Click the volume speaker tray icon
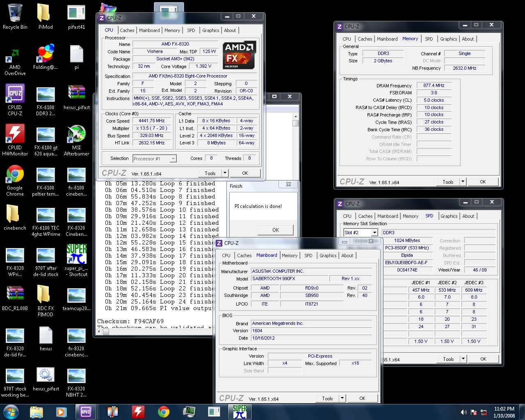This screenshot has height=420, width=525. click(463, 412)
